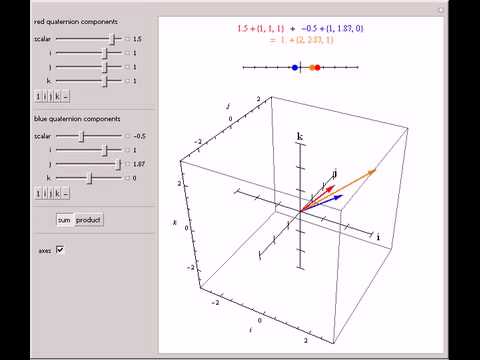
Task: Expand blue scalar slider controls box
Action: (127, 136)
